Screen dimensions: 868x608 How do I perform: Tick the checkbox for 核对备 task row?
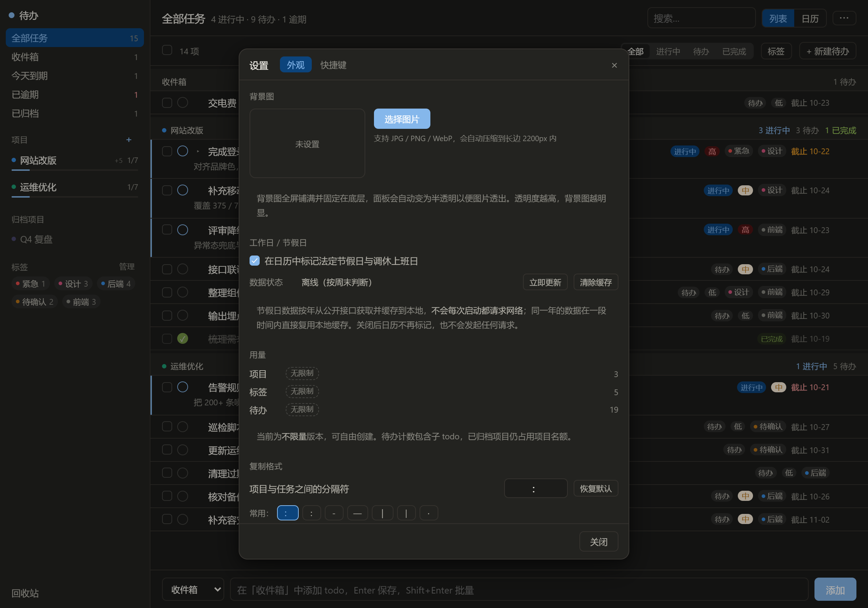pyautogui.click(x=167, y=496)
